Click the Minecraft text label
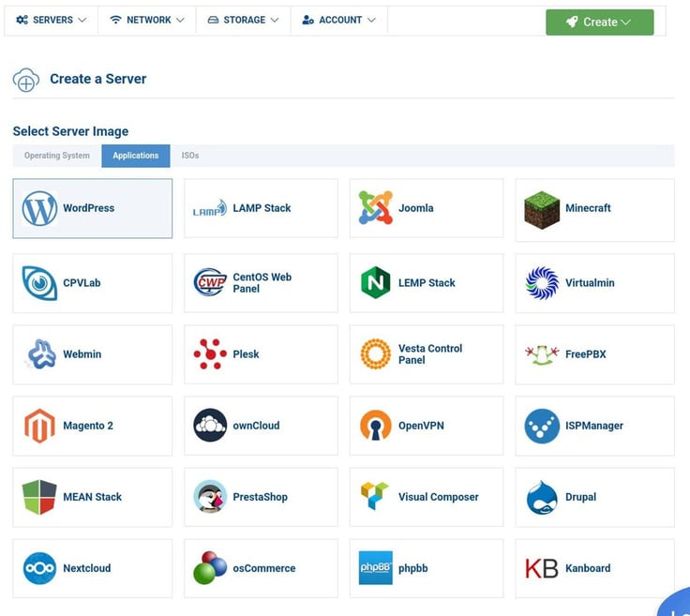The height and width of the screenshot is (616, 690). tap(588, 208)
